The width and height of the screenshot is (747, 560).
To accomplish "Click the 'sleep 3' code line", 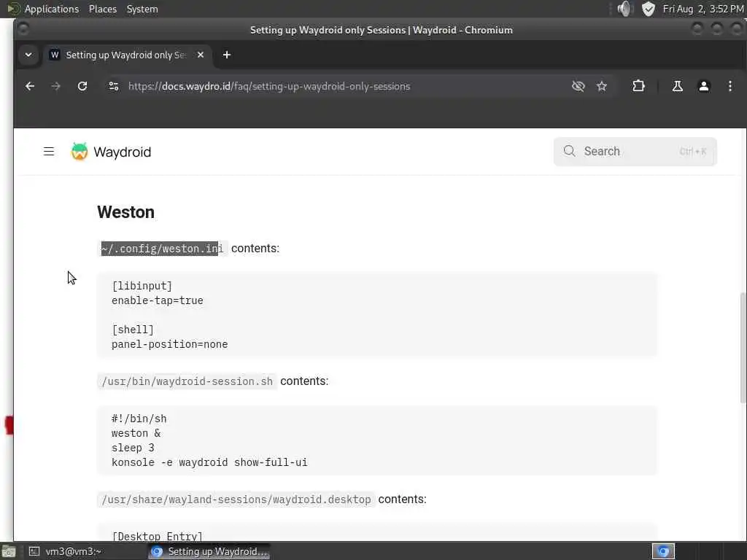I will (x=133, y=448).
